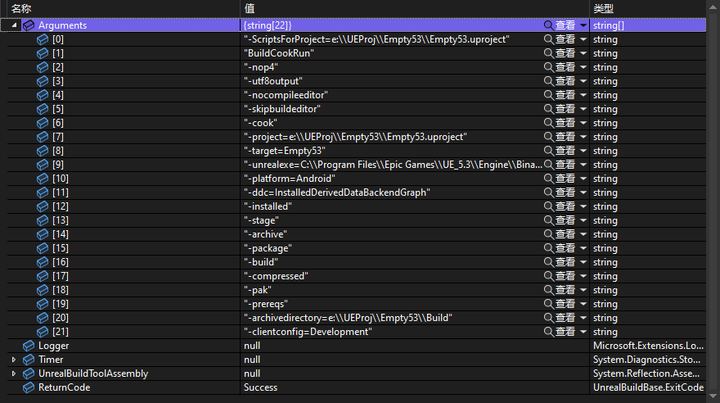Click the 值 column header
This screenshot has height=403, width=720.
click(x=248, y=8)
